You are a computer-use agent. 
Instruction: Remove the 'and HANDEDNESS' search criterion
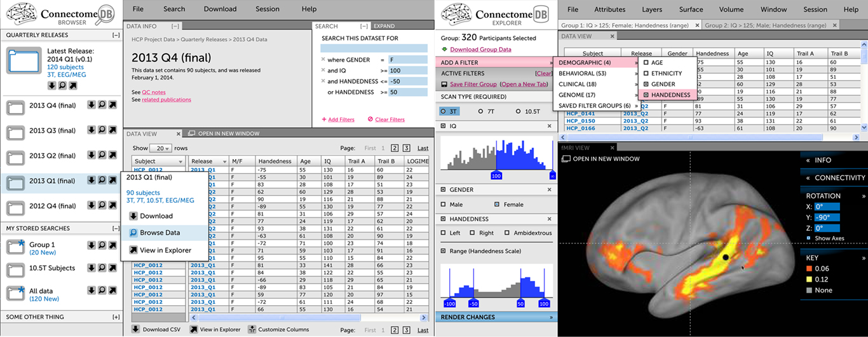(x=323, y=81)
